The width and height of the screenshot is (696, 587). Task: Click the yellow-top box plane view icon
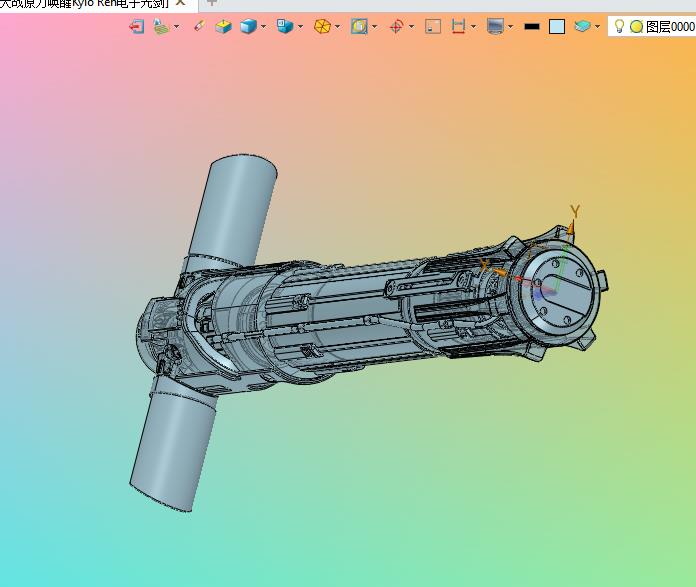pos(224,27)
